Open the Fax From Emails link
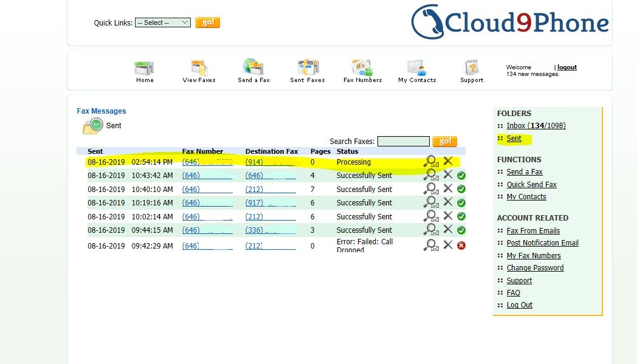Viewport: 637px width, 364px height. (x=533, y=231)
